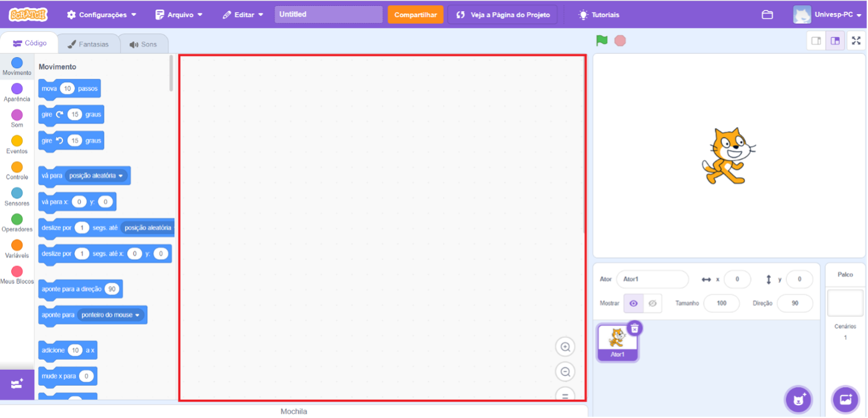Click the sprite y position field
This screenshot has width=868, height=418.
coord(800,279)
